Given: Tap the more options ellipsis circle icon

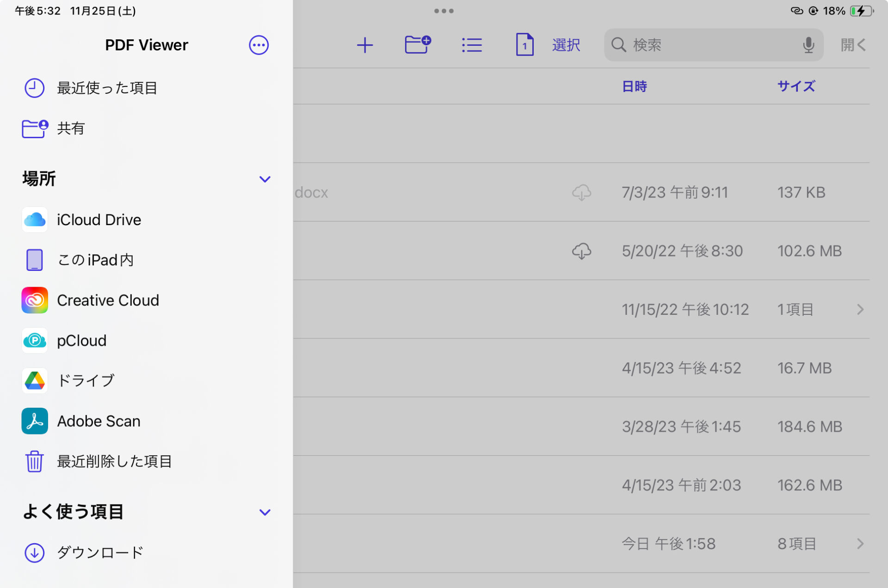Looking at the screenshot, I should click(x=259, y=45).
